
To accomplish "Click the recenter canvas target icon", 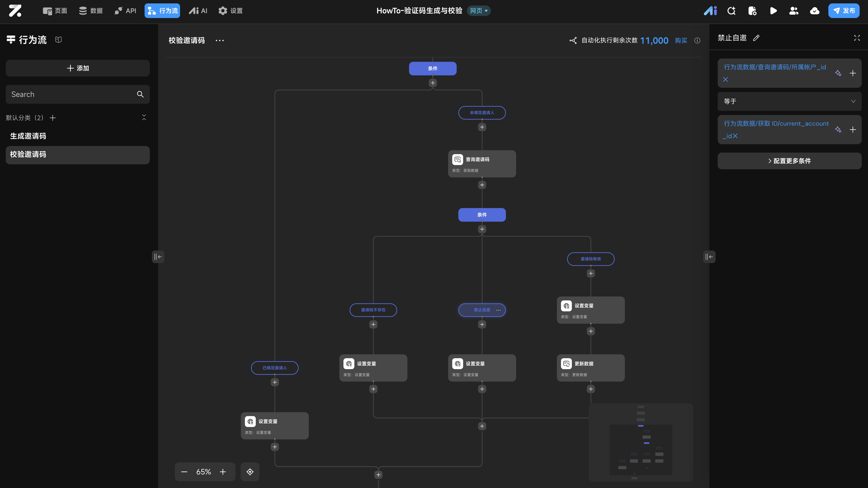I will (250, 472).
